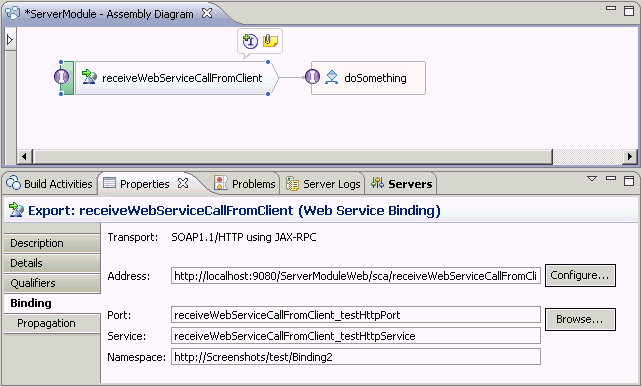Click the interface circle on the export
This screenshot has width=642, height=387.
[x=61, y=77]
